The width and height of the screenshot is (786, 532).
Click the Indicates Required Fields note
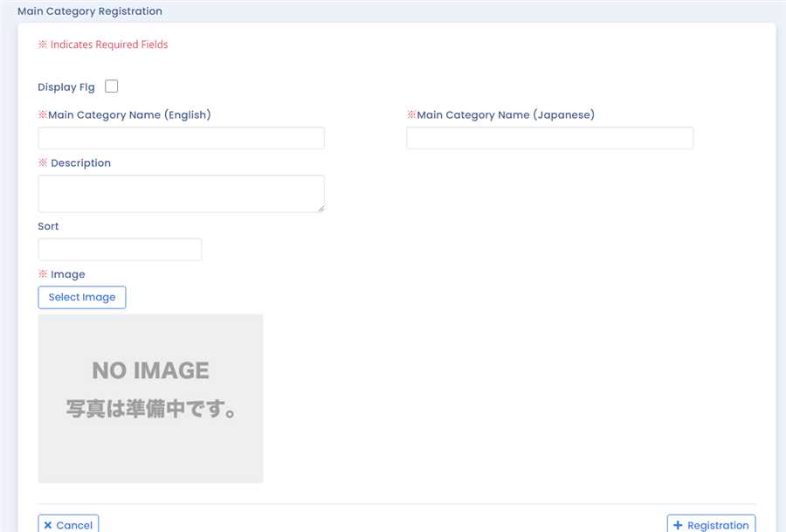[108, 45]
